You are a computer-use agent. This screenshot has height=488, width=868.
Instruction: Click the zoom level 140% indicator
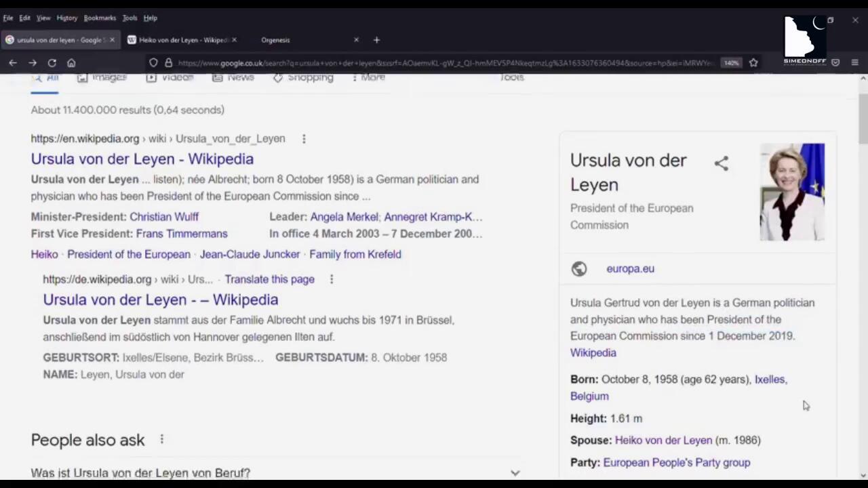pyautogui.click(x=731, y=63)
